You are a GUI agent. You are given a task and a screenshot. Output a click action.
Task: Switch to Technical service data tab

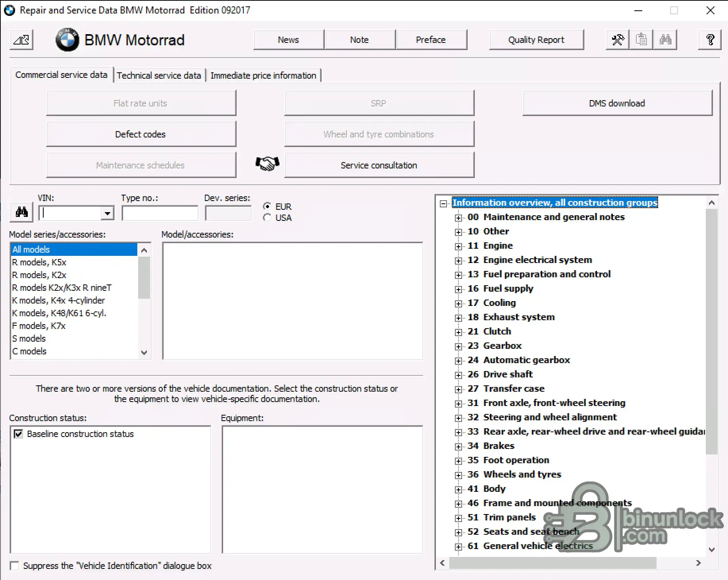coord(159,75)
